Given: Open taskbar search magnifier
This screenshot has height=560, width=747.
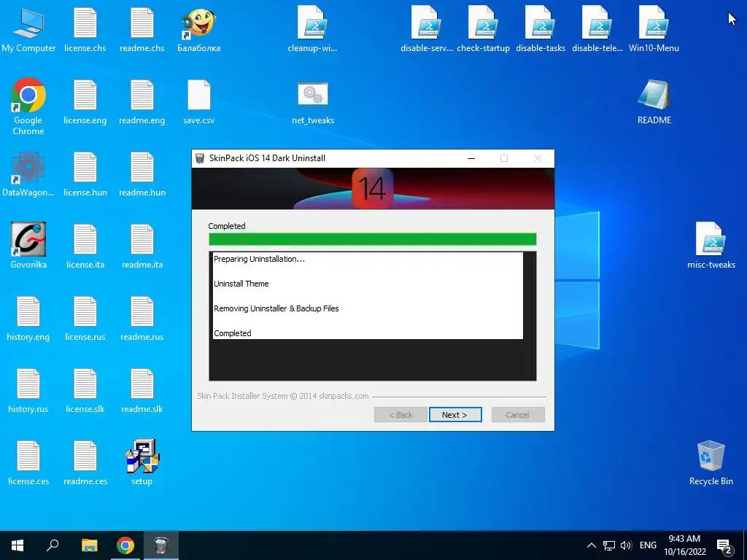Looking at the screenshot, I should [53, 545].
